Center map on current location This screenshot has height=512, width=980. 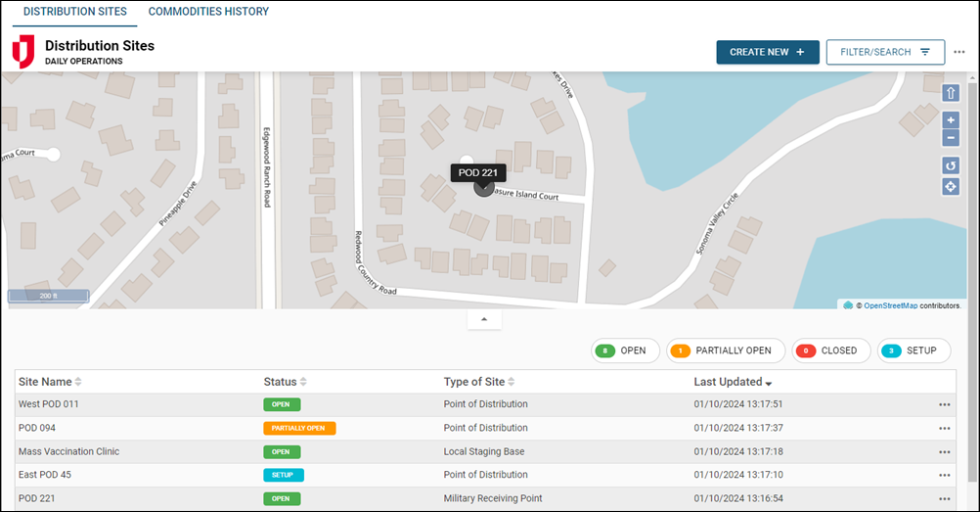click(950, 185)
